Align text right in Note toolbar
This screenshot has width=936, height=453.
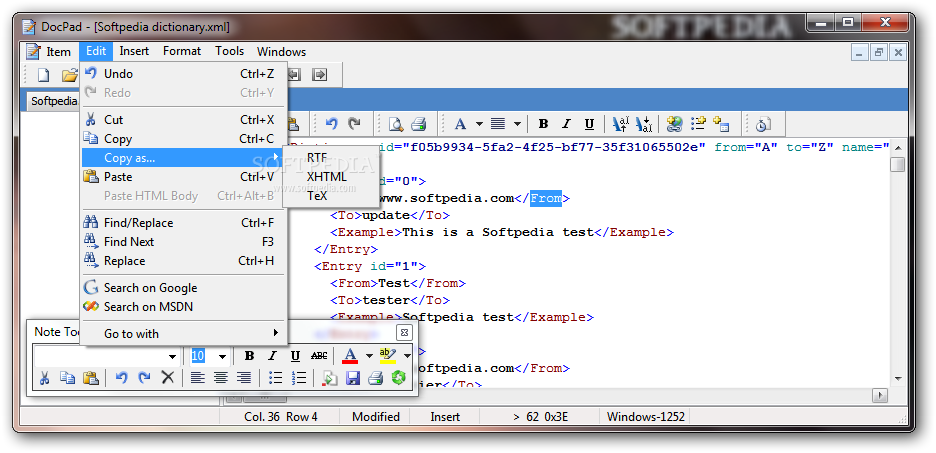(244, 377)
